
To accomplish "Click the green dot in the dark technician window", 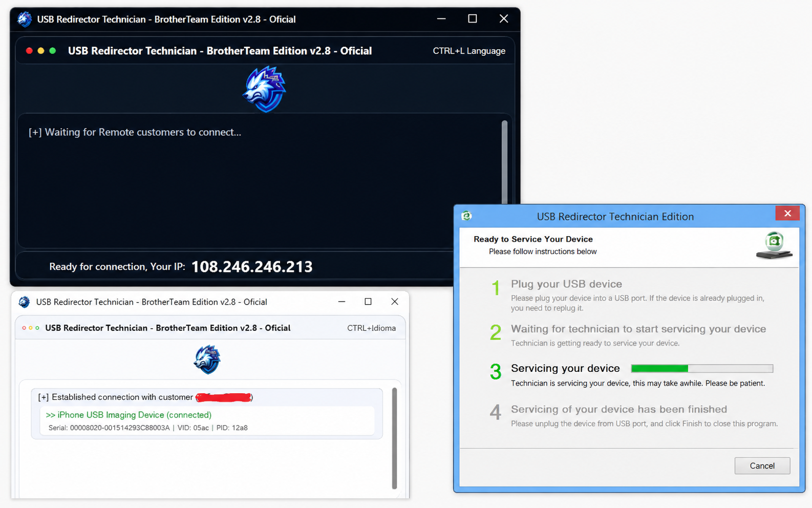I will click(x=52, y=51).
